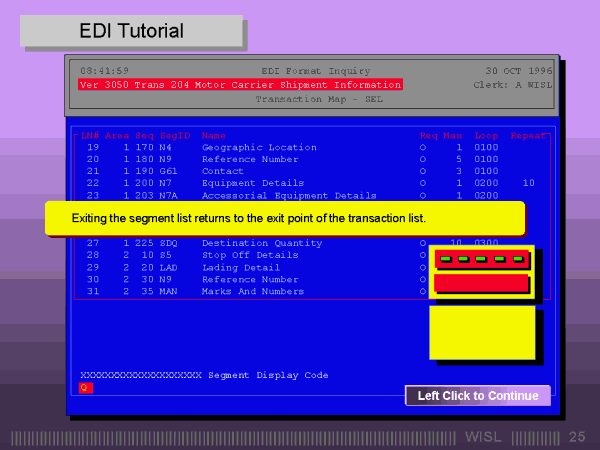
Task: Click the red bar with green dashes
Action: [x=481, y=259]
